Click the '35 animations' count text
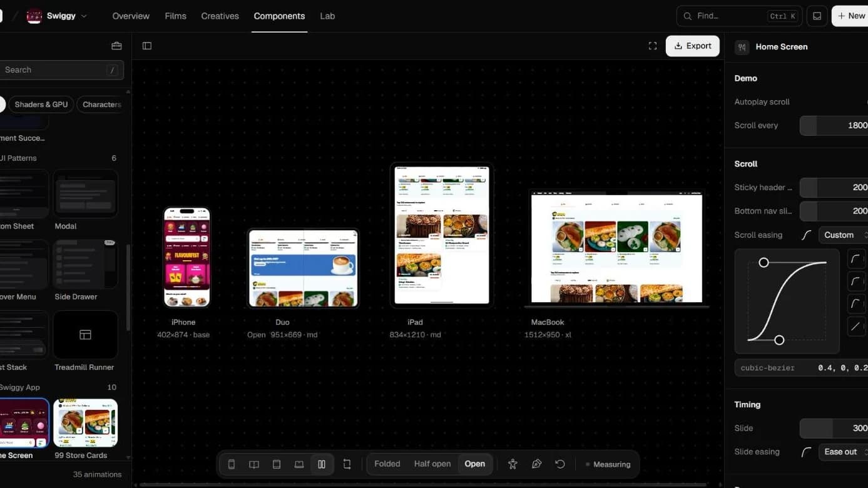 pyautogui.click(x=98, y=474)
